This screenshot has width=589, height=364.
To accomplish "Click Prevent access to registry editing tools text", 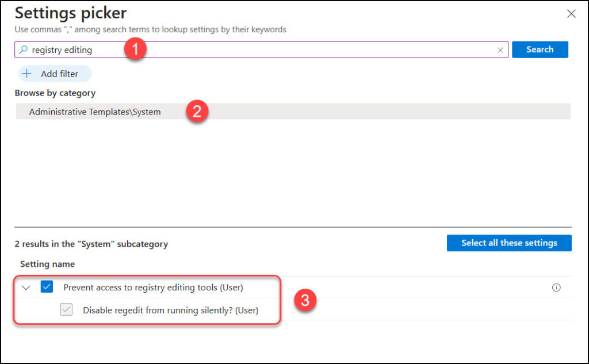I will click(153, 288).
